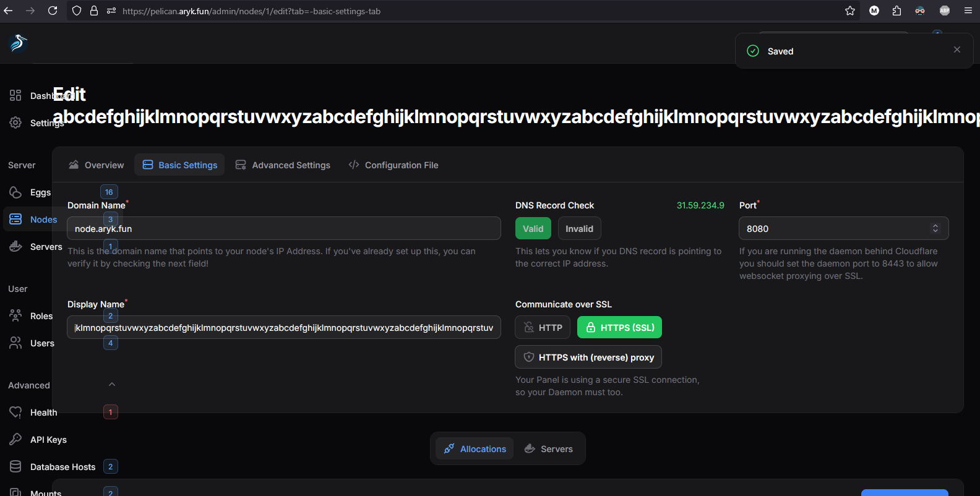Open the Mounts sidebar icon
Viewport: 980px width, 496px height.
15,492
